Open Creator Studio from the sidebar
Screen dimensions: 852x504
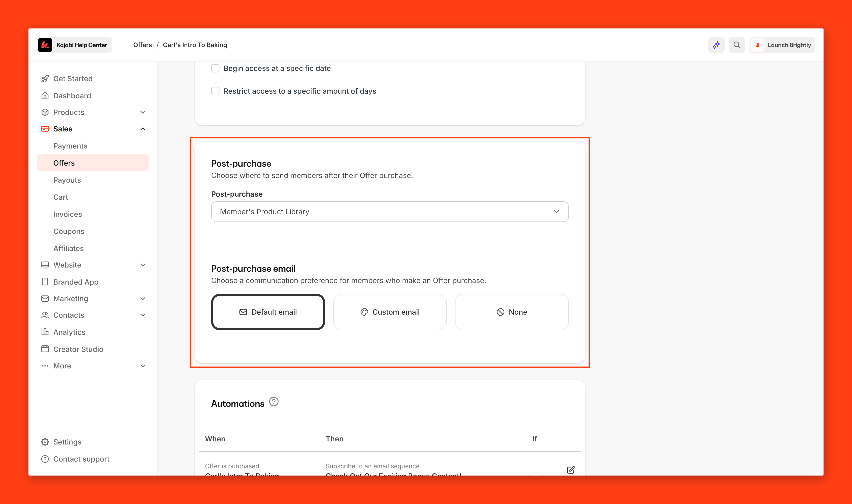click(x=78, y=349)
